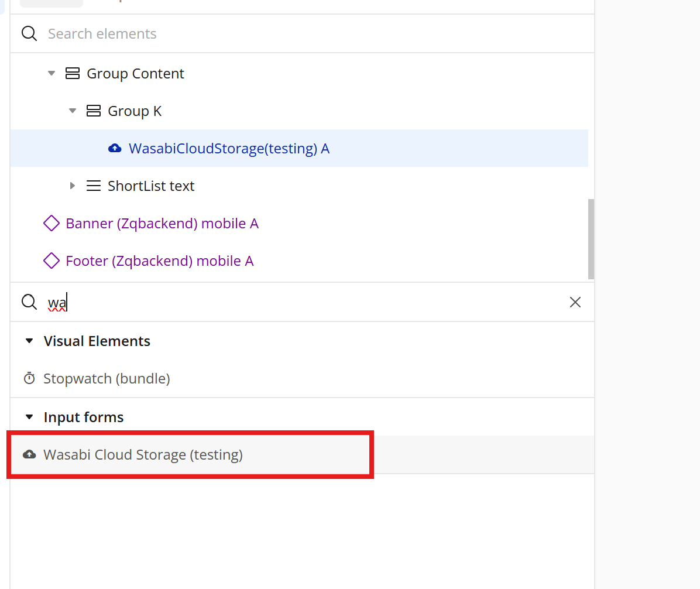Choose Wasabi Cloud Storage (testing) under Input forms
Viewport: 700px width, 589px height.
pos(143,455)
